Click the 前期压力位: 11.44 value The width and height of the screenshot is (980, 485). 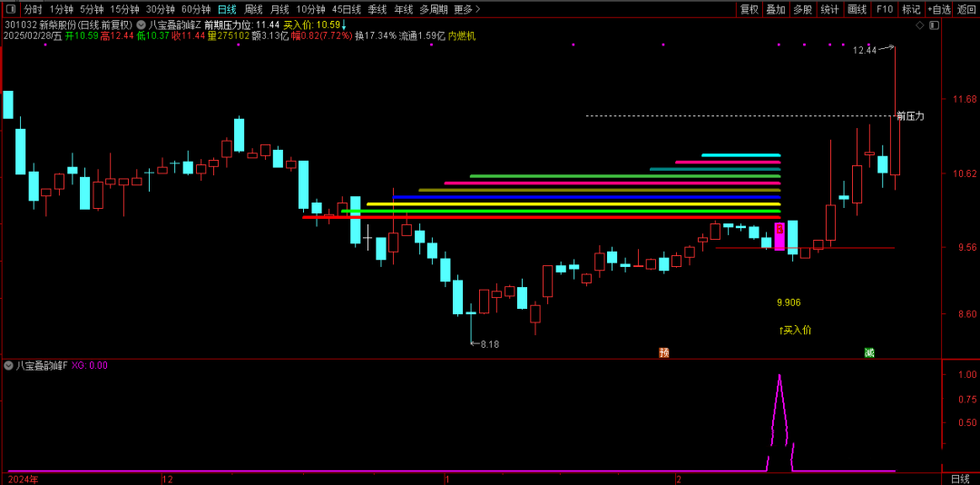pyautogui.click(x=242, y=25)
